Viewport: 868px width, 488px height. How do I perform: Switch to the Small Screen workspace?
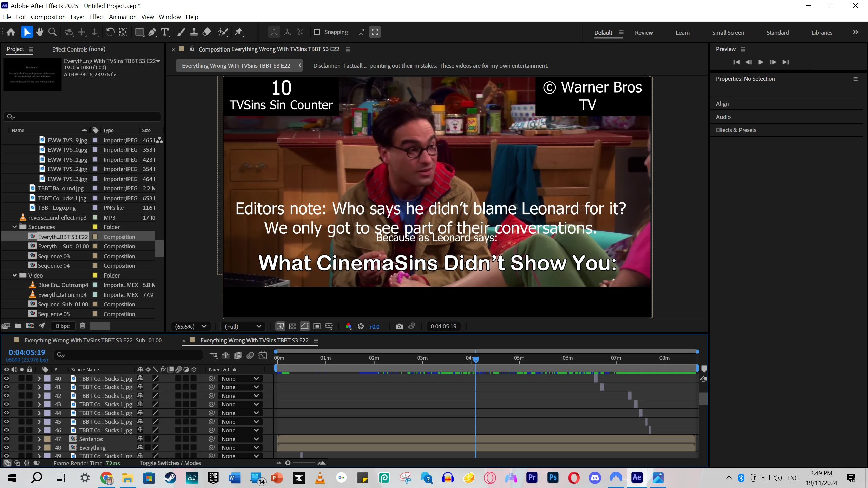pyautogui.click(x=728, y=33)
